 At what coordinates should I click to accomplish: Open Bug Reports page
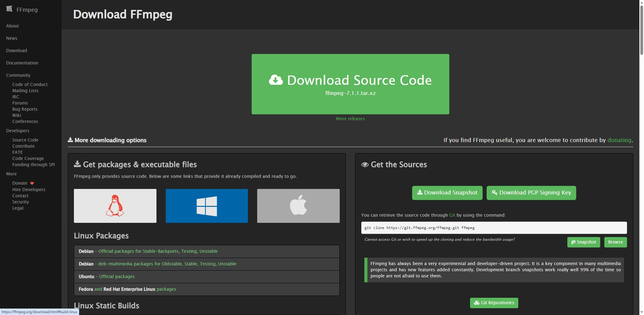(x=25, y=109)
